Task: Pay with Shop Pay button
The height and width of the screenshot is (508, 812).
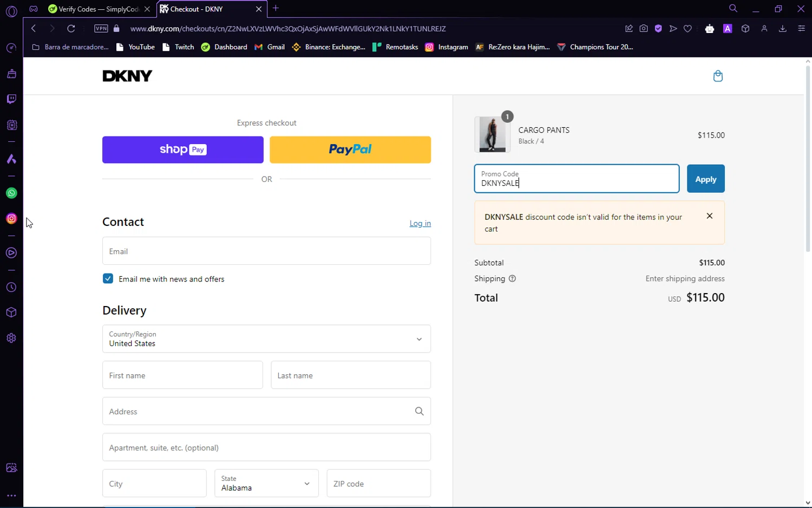Action: coord(183,149)
